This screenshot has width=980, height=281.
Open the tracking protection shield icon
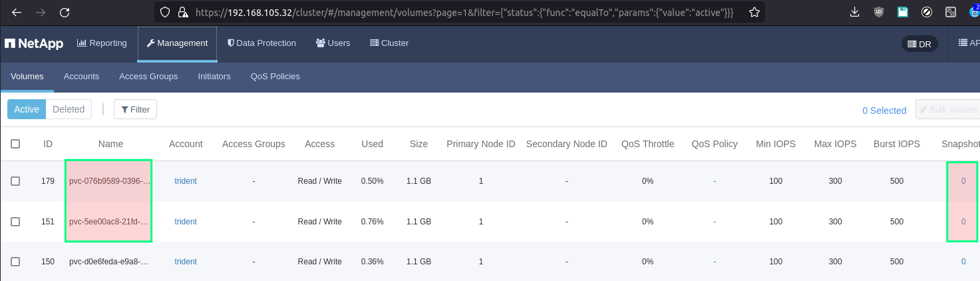(166, 13)
